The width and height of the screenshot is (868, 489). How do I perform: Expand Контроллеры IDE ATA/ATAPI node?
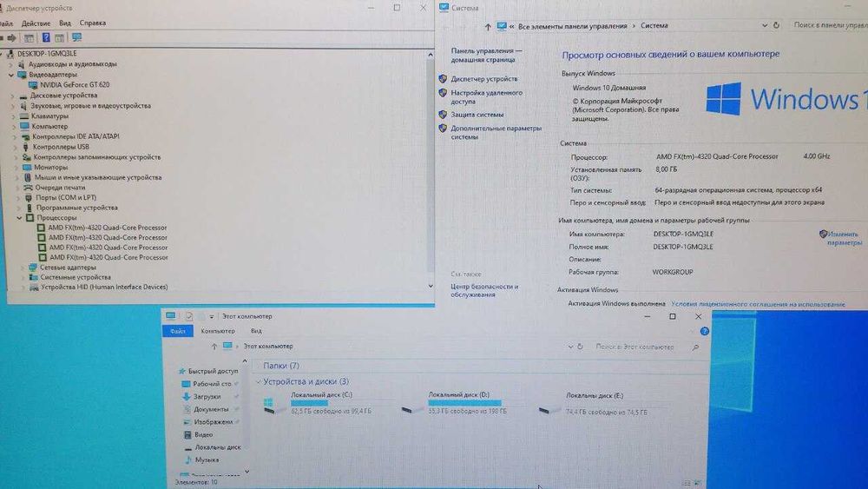point(15,136)
